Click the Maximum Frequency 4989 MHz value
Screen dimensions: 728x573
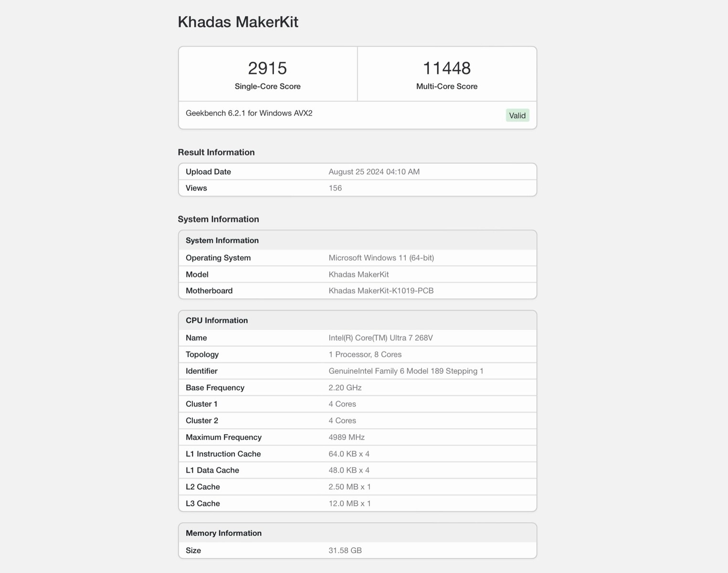(x=346, y=437)
